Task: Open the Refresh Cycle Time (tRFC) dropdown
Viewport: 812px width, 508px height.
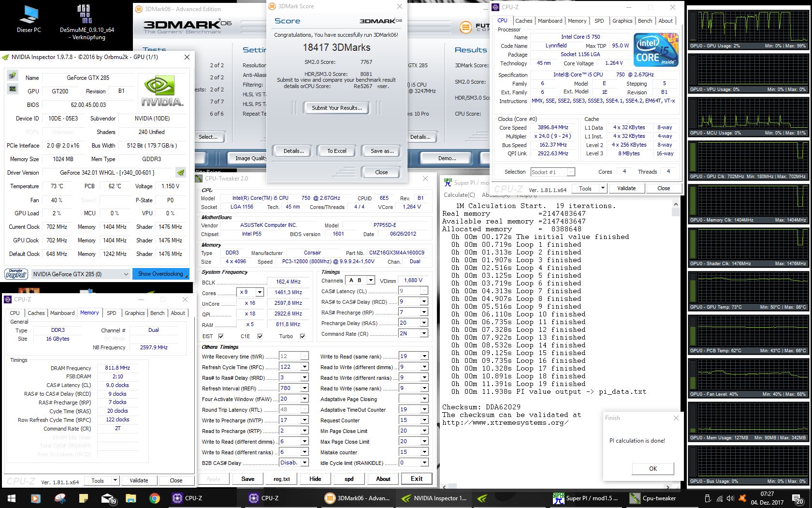Action: click(304, 367)
